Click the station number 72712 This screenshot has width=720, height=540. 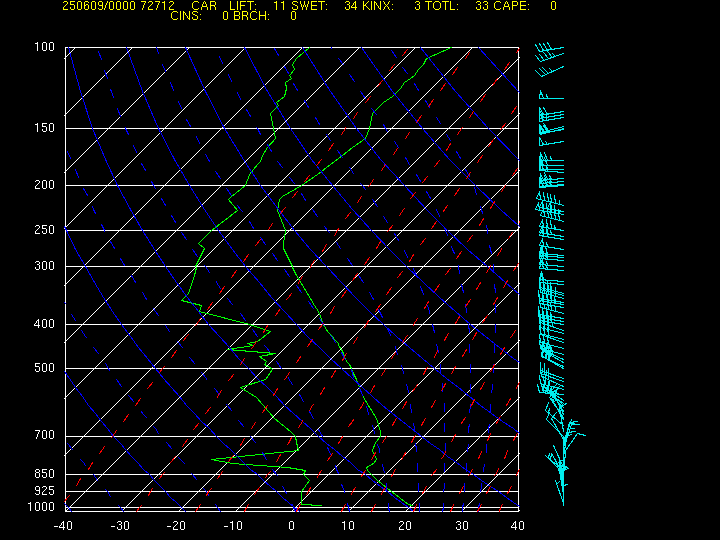pyautogui.click(x=158, y=6)
